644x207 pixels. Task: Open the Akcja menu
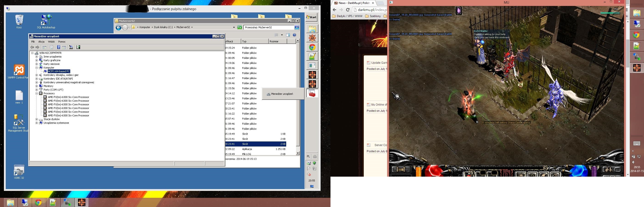(x=42, y=42)
